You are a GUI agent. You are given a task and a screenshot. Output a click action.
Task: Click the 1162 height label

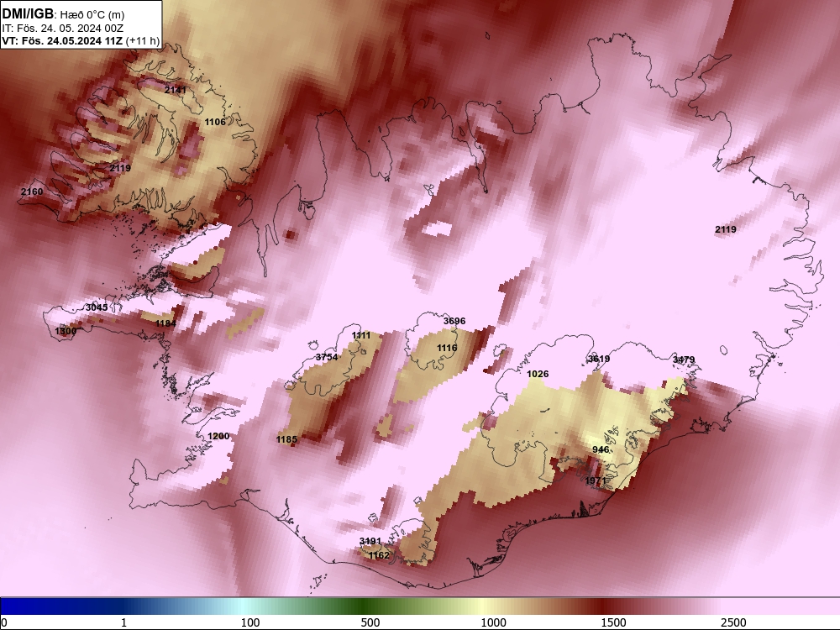(x=379, y=555)
